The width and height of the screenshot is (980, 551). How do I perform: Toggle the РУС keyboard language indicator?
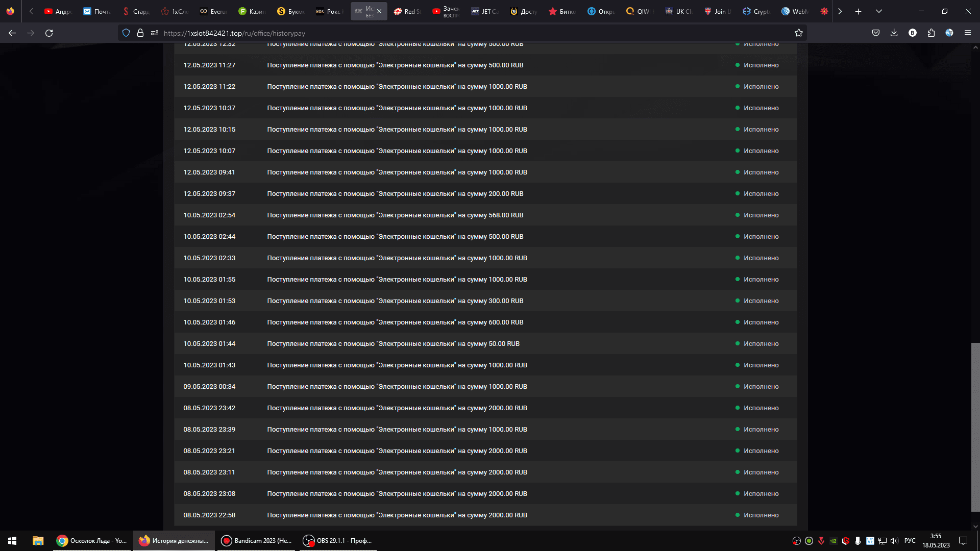910,541
